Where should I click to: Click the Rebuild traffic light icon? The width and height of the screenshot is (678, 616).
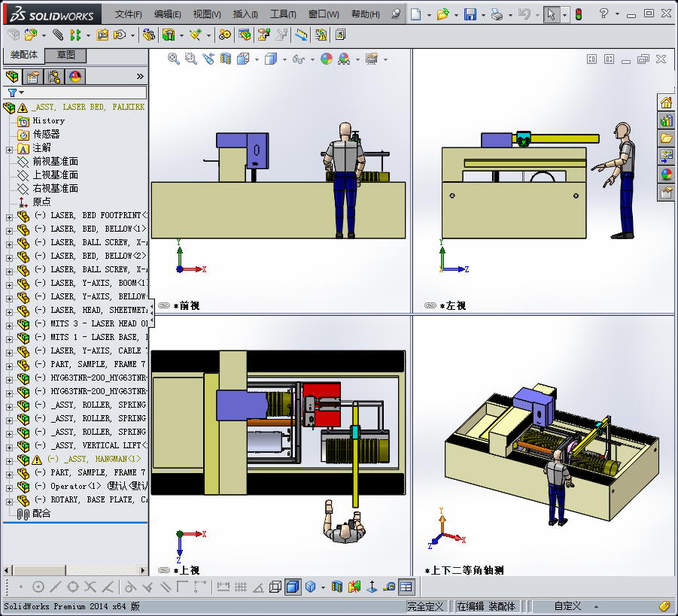click(579, 14)
